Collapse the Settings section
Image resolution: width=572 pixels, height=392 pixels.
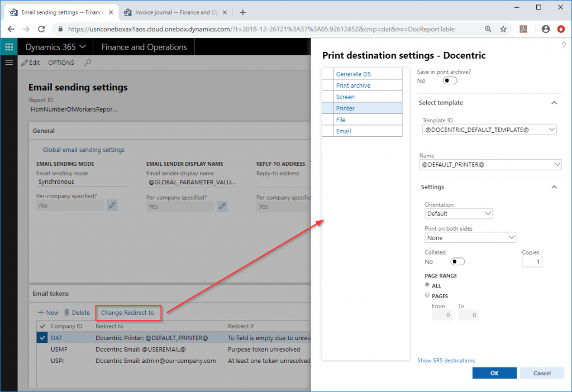(x=554, y=187)
